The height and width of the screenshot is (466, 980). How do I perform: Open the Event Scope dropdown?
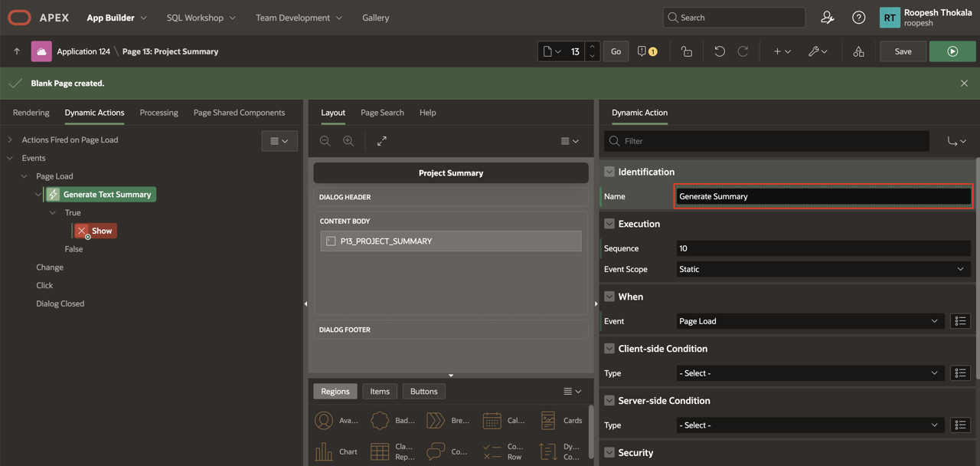[x=822, y=269]
